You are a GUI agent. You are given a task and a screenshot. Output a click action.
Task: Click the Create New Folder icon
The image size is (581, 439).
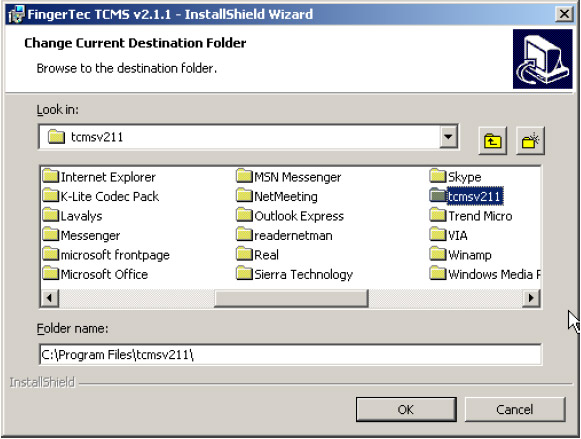(x=530, y=141)
